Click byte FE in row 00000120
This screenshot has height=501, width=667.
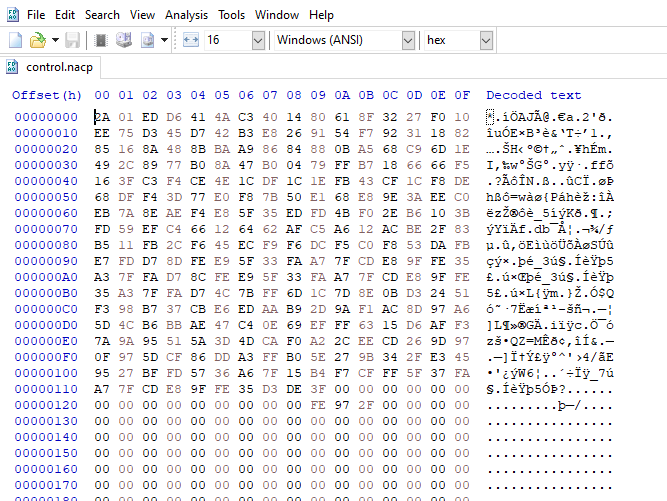pyautogui.click(x=318, y=405)
